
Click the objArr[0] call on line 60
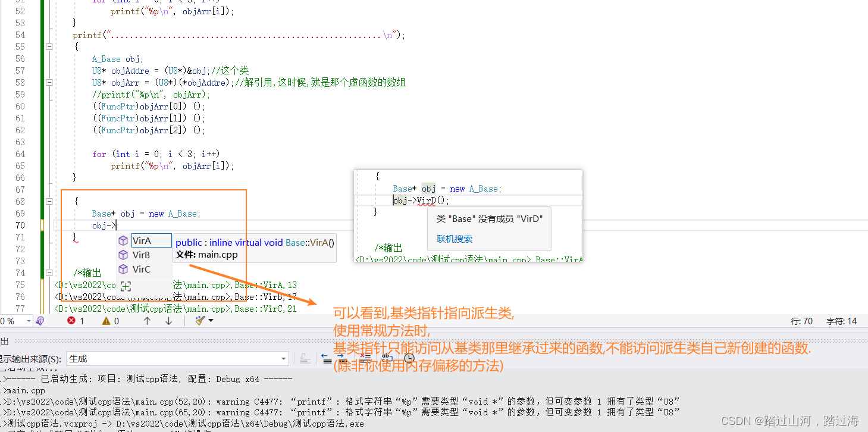pyautogui.click(x=149, y=107)
